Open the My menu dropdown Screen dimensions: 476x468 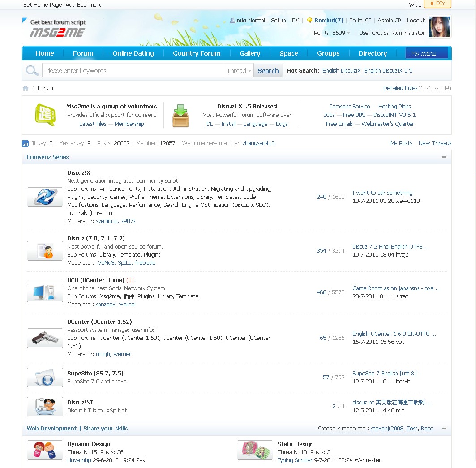pyautogui.click(x=426, y=53)
